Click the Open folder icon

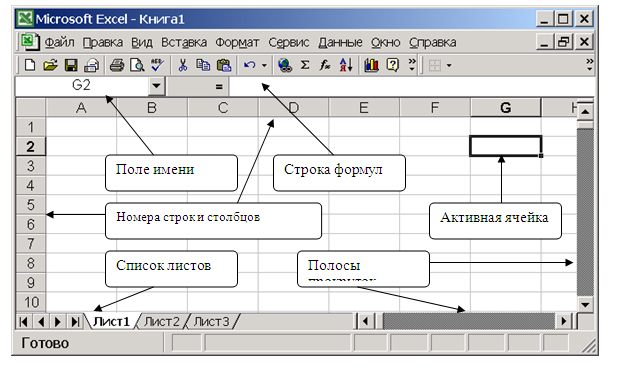(50, 65)
